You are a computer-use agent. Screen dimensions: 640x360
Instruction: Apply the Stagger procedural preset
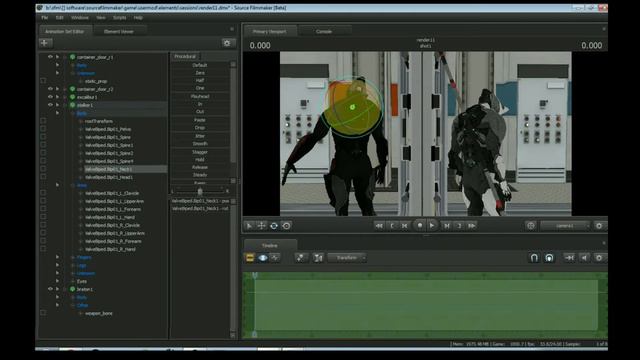point(200,152)
